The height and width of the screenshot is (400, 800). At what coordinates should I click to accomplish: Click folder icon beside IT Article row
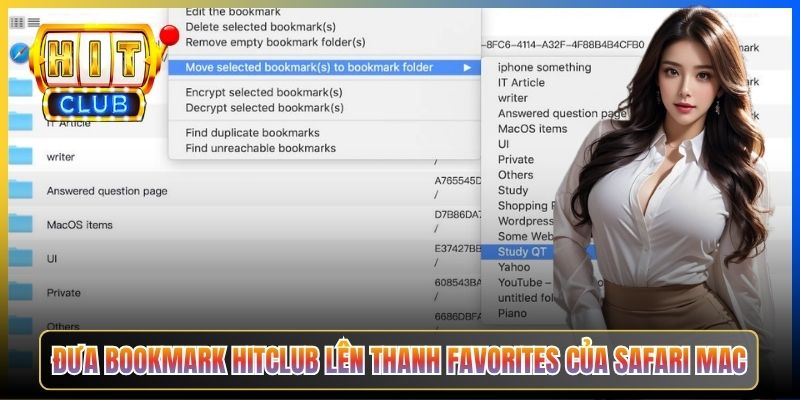tap(20, 122)
